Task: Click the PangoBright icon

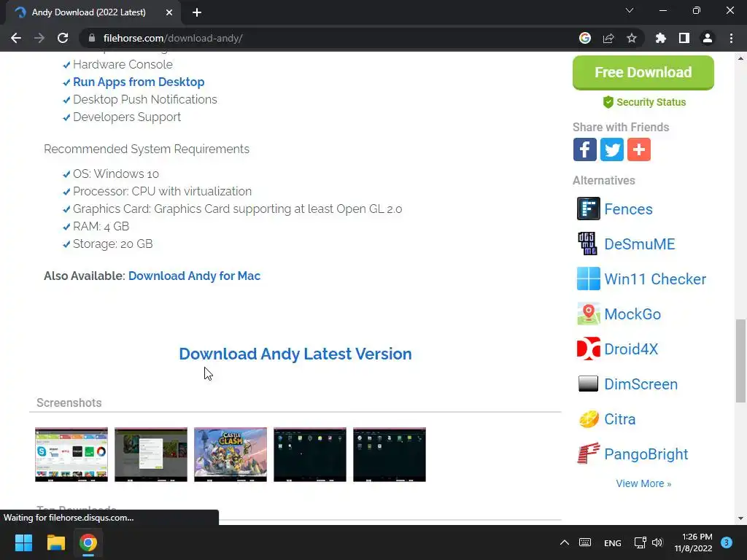Action: 589,454
